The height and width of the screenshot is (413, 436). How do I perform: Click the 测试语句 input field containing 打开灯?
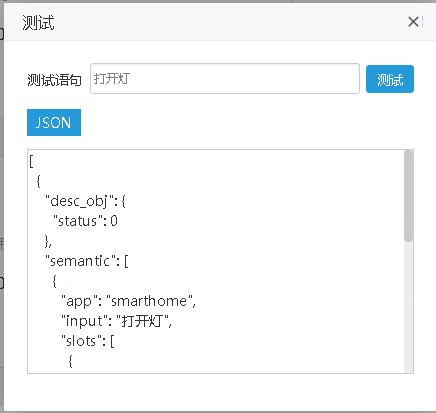[225, 79]
